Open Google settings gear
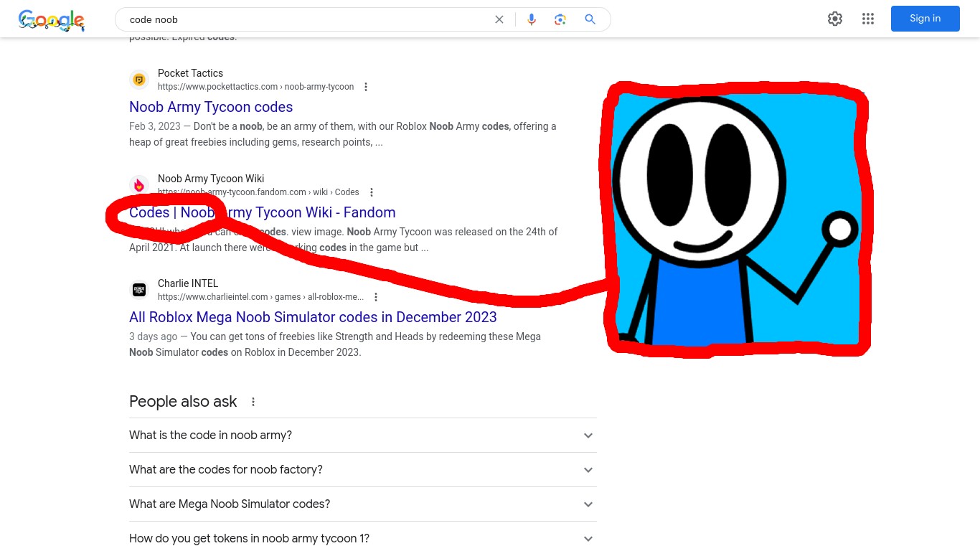Image resolution: width=980 pixels, height=551 pixels. (x=835, y=19)
